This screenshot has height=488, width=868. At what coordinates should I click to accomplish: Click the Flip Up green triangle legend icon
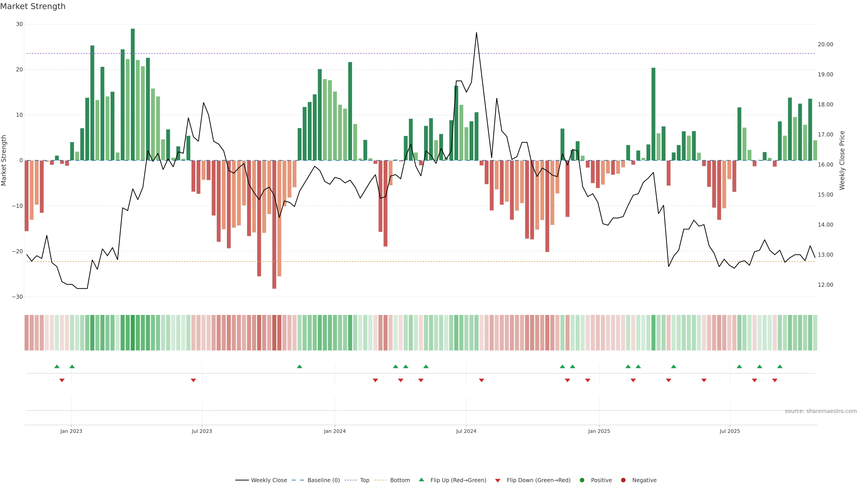(421, 480)
